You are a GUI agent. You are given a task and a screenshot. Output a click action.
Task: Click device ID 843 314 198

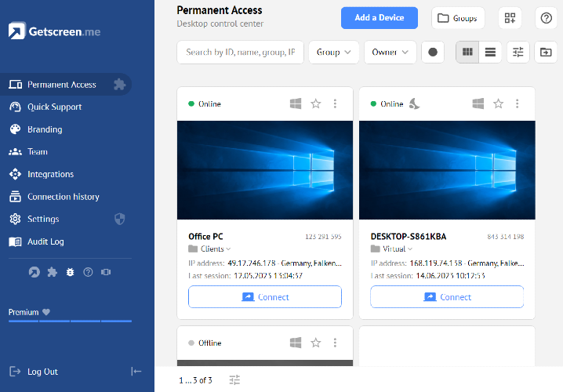(x=506, y=237)
